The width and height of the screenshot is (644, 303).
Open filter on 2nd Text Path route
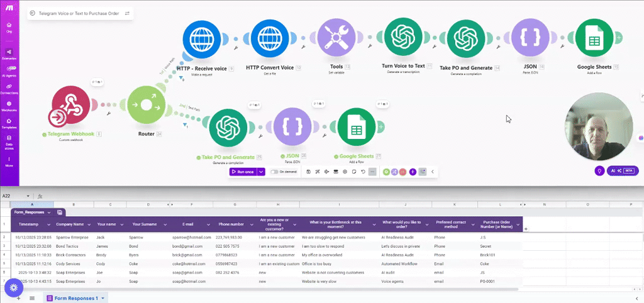coord(186,124)
